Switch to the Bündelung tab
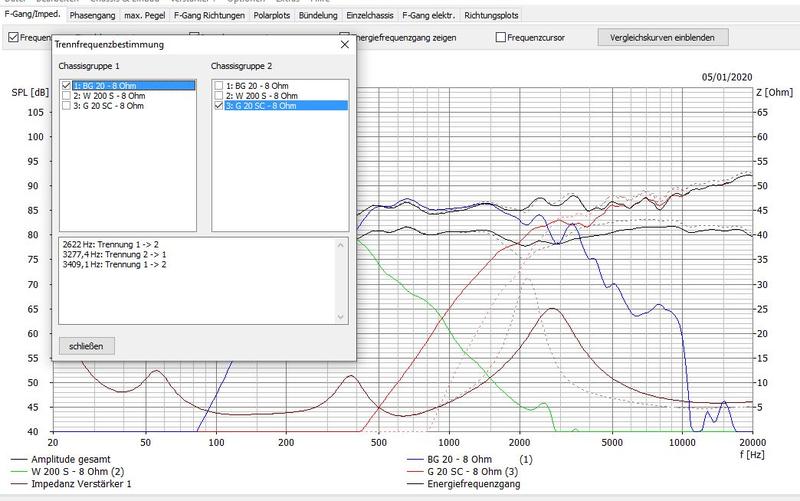 coord(318,15)
